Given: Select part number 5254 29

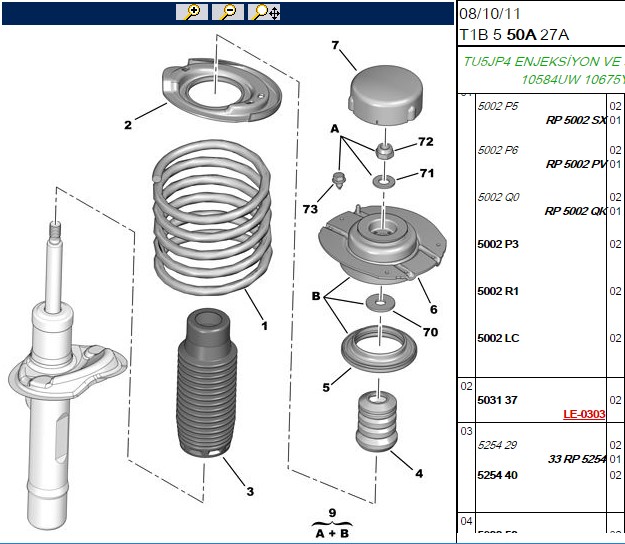Looking at the screenshot, I should point(497,445).
